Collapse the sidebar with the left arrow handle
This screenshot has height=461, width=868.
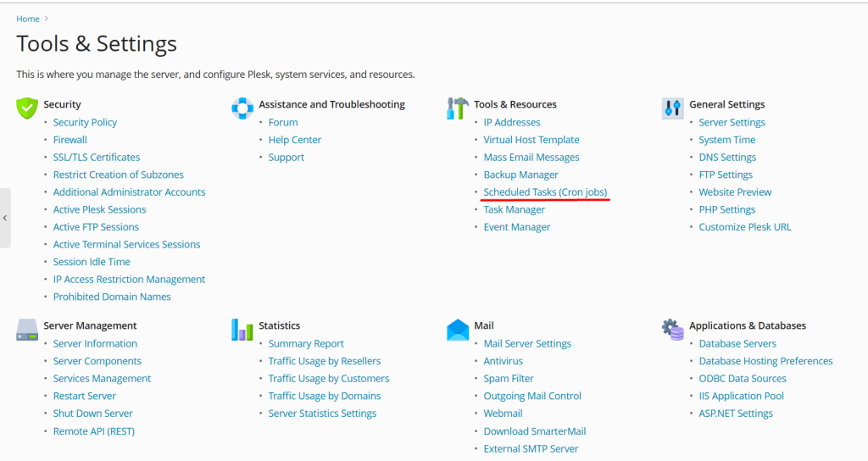click(5, 218)
